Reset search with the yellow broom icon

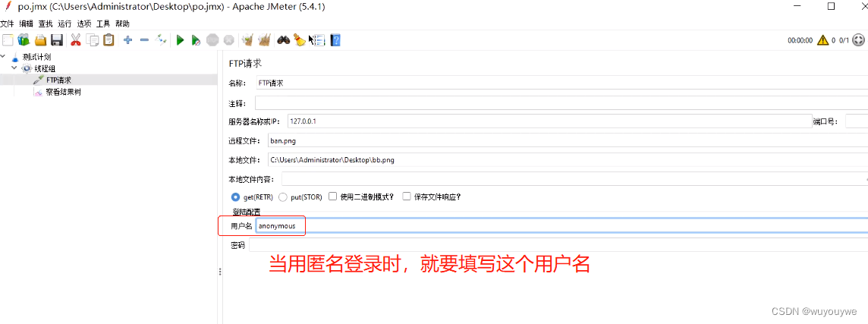click(x=300, y=40)
